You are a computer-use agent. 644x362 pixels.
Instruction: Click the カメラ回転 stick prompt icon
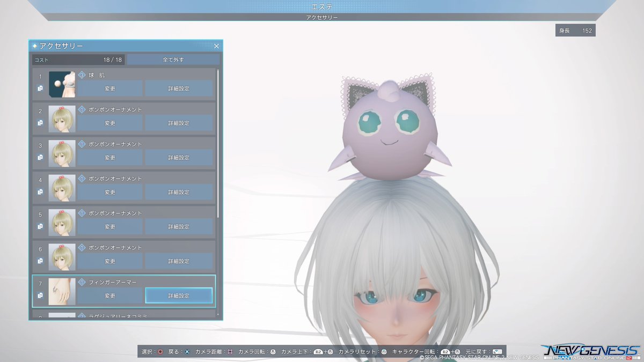coord(273,352)
